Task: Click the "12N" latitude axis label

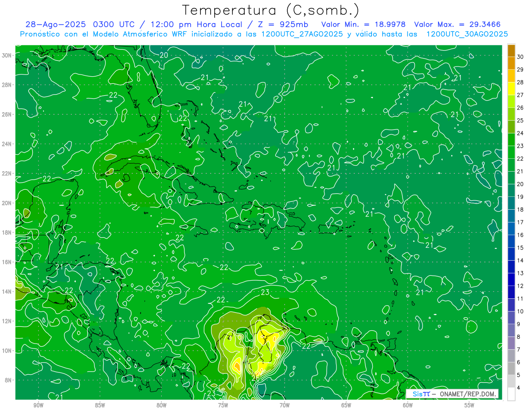Action: (x=7, y=321)
